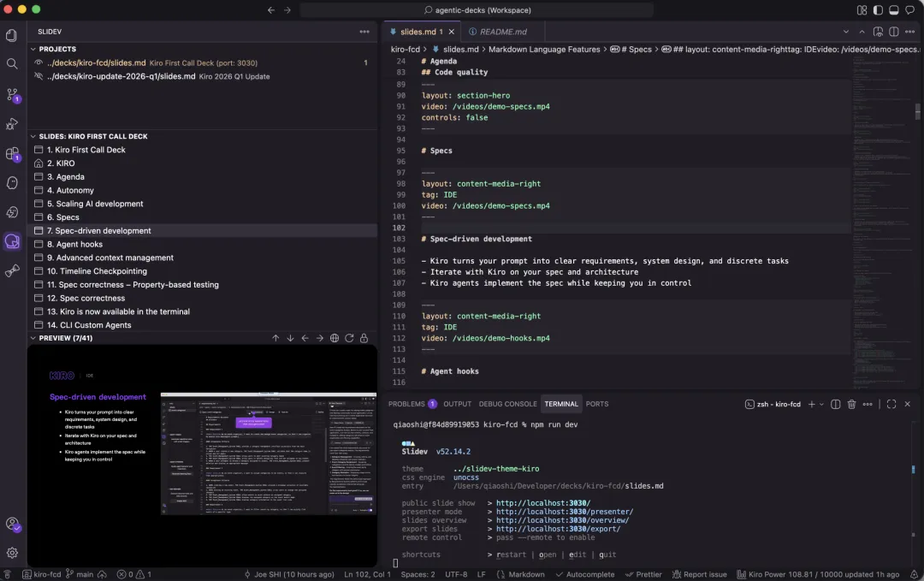Screen dimensions: 924x581
Task: Click the command center search field 'agentic-decks (Workspace)'
Action: (477, 10)
